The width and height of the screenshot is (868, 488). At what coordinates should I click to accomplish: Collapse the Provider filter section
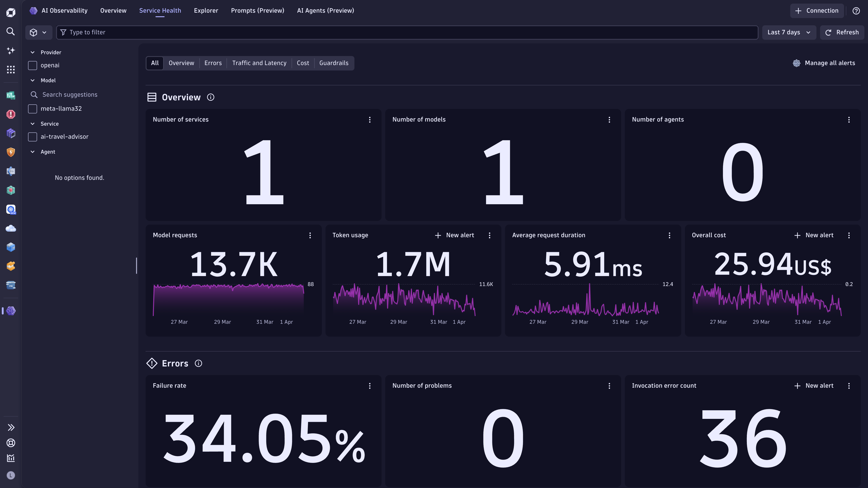[x=33, y=52]
